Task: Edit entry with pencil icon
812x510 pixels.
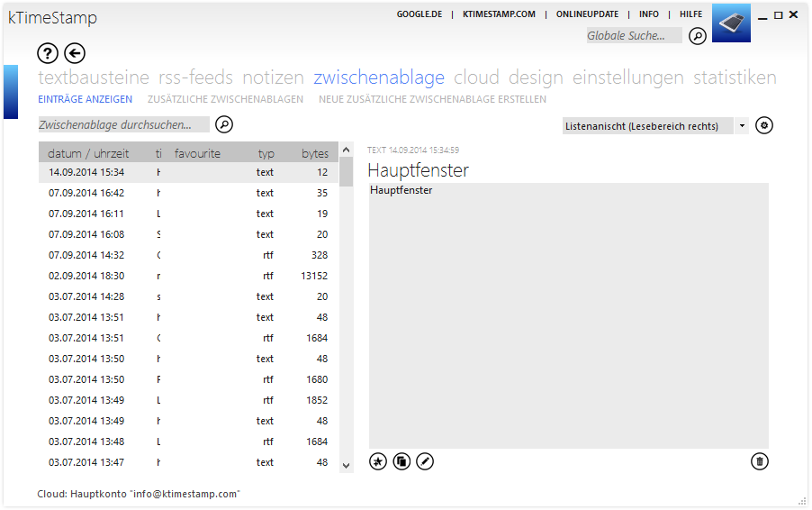Action: pyautogui.click(x=425, y=461)
